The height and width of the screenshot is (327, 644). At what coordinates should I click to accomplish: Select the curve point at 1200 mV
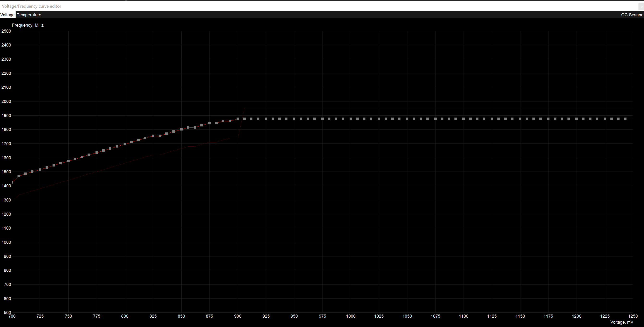click(x=577, y=119)
